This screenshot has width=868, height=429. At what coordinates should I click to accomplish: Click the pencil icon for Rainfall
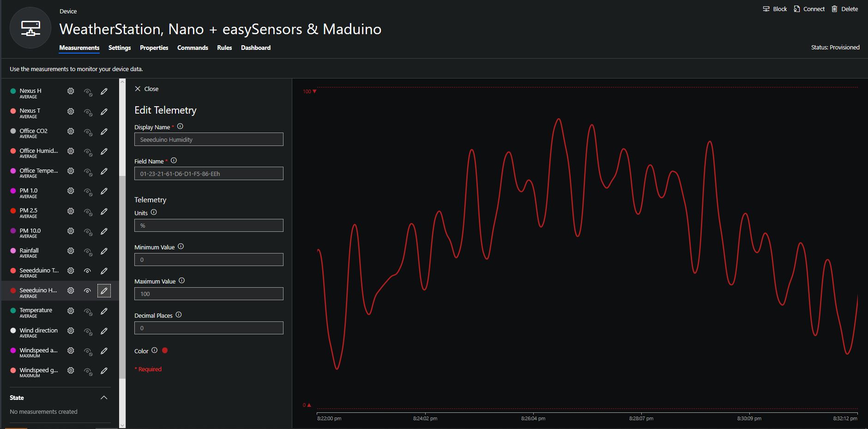point(104,251)
